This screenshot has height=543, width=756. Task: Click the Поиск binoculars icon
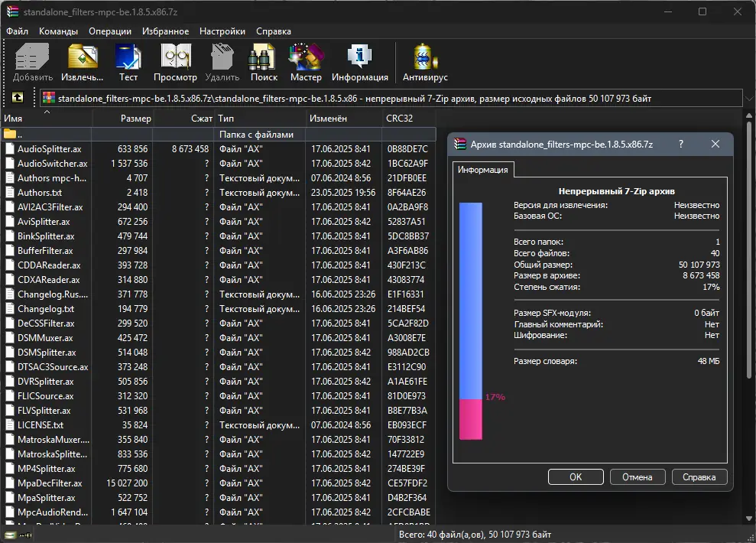[x=264, y=62]
